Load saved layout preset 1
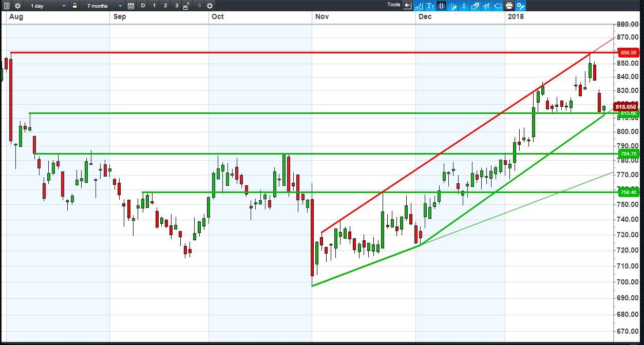644x345 pixels. 154,6
